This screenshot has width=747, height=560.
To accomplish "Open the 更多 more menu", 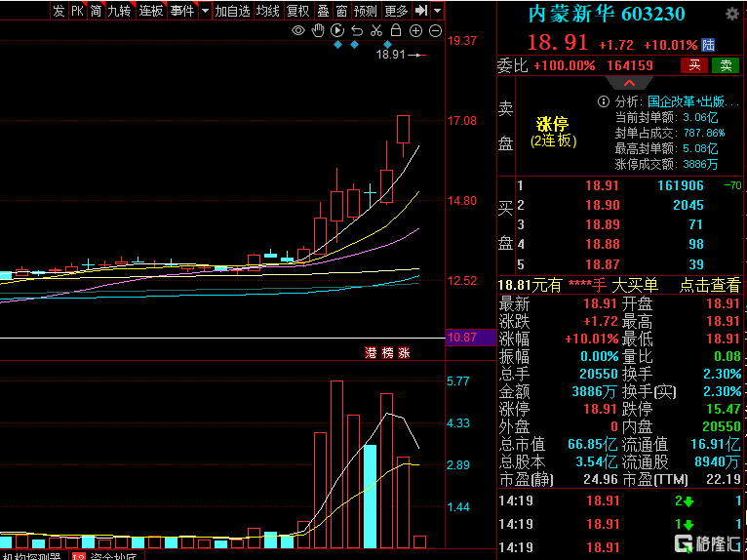I will pyautogui.click(x=396, y=11).
